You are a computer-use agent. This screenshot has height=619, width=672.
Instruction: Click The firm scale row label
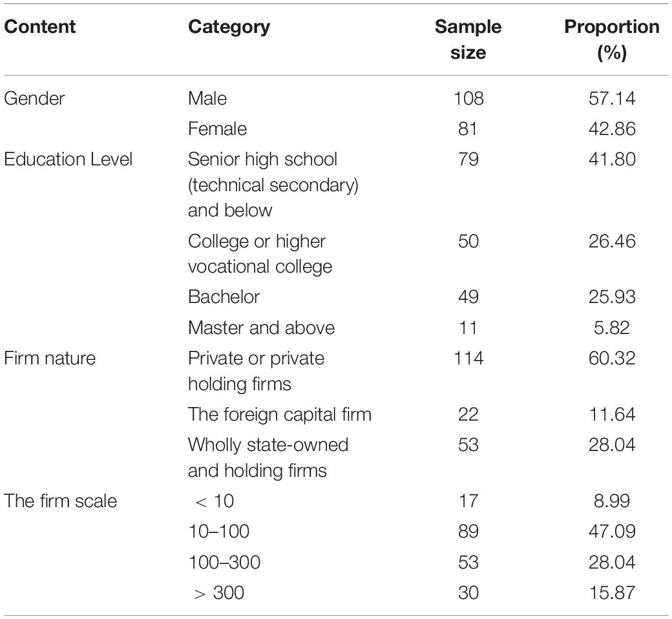point(61,501)
